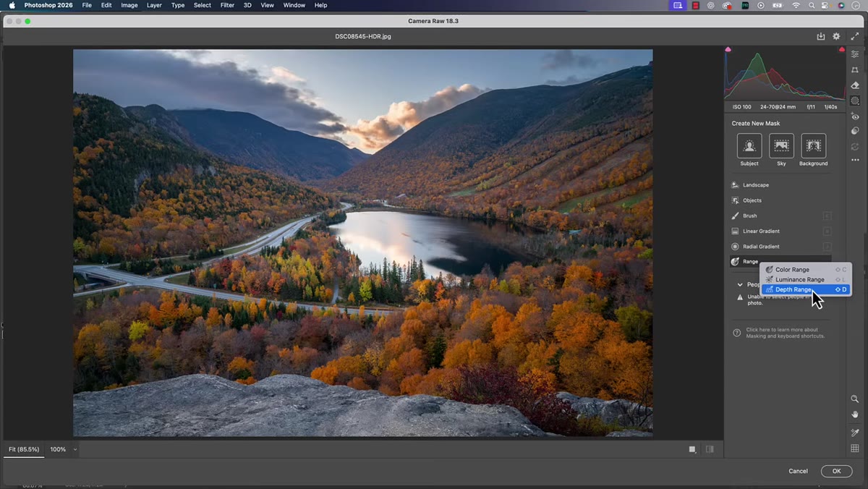Open the Presets circles icon
Viewport: 868px width, 489px height.
tap(855, 131)
